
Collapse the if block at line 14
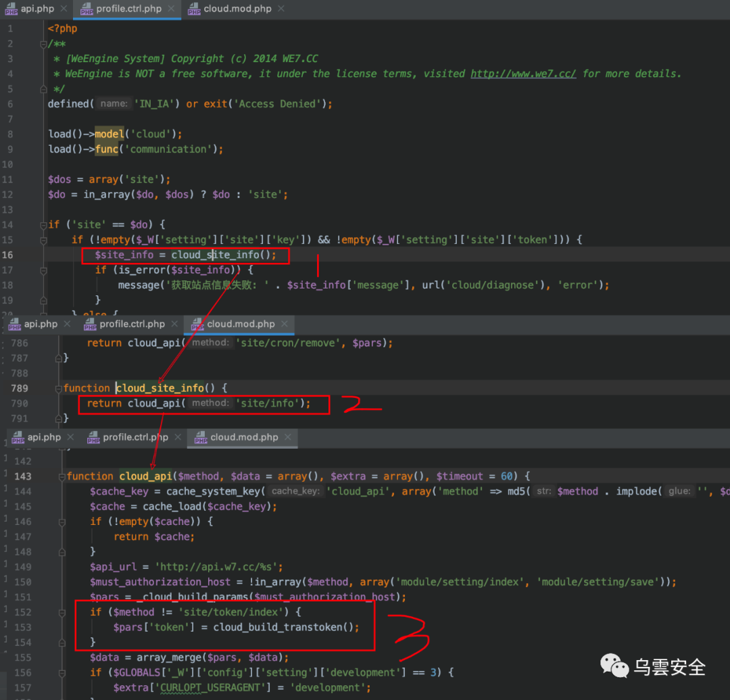coord(43,225)
